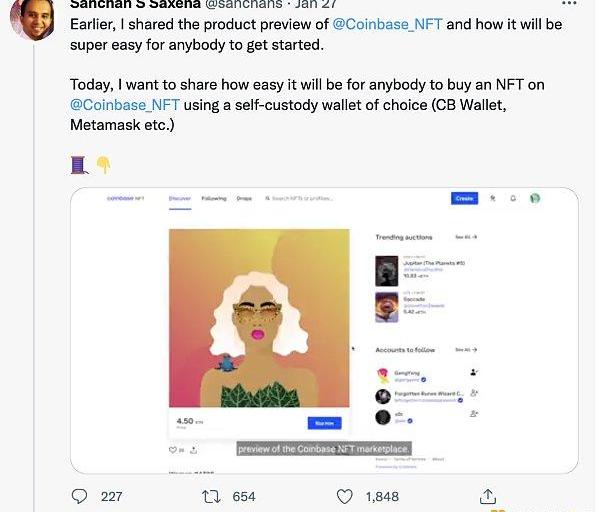Retweet this post
Screen dimensions: 600x512
click(x=212, y=496)
